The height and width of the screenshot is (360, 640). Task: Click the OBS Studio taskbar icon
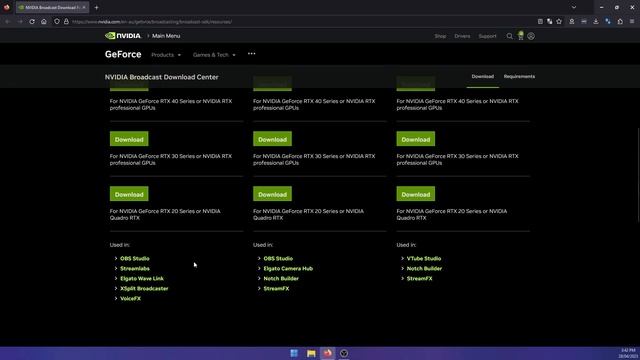pos(344,353)
